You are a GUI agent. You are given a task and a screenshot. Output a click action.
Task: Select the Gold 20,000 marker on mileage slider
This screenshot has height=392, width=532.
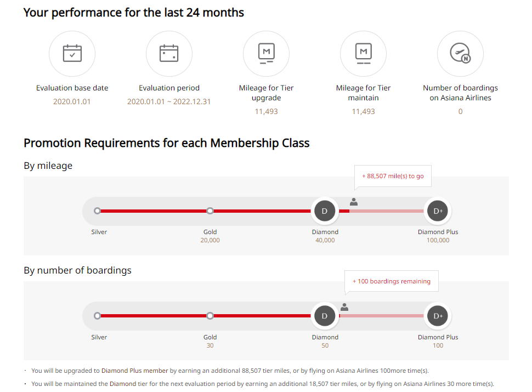pos(210,211)
